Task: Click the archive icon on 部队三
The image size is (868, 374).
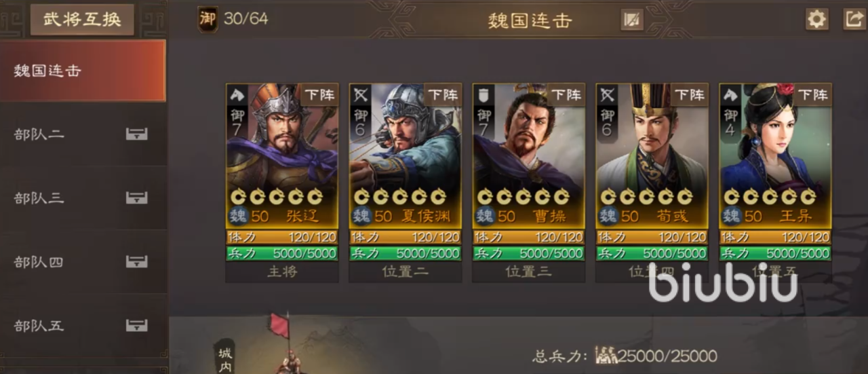Action: pos(137,198)
